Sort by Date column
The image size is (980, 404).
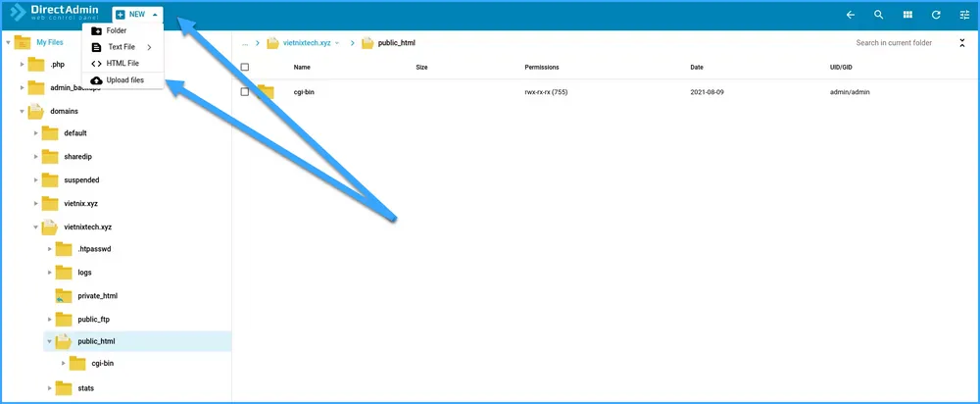[697, 67]
